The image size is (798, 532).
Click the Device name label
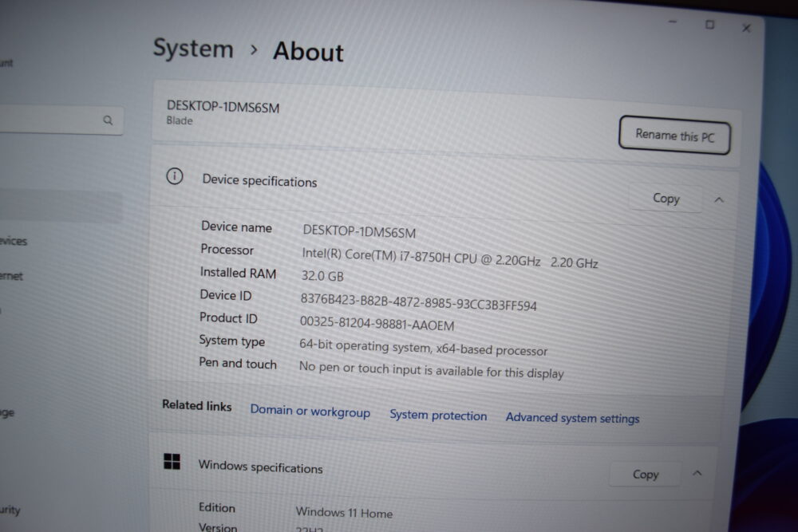point(236,227)
